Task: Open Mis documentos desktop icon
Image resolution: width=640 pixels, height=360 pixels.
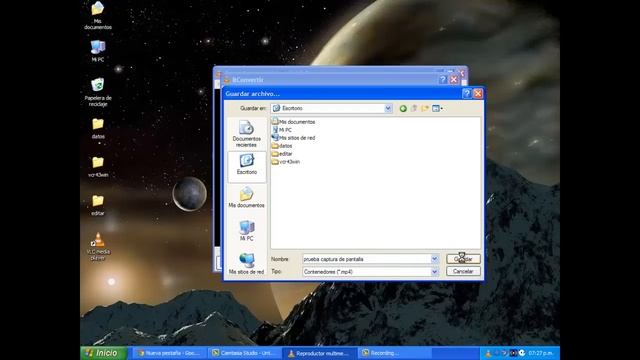Action: 98,15
